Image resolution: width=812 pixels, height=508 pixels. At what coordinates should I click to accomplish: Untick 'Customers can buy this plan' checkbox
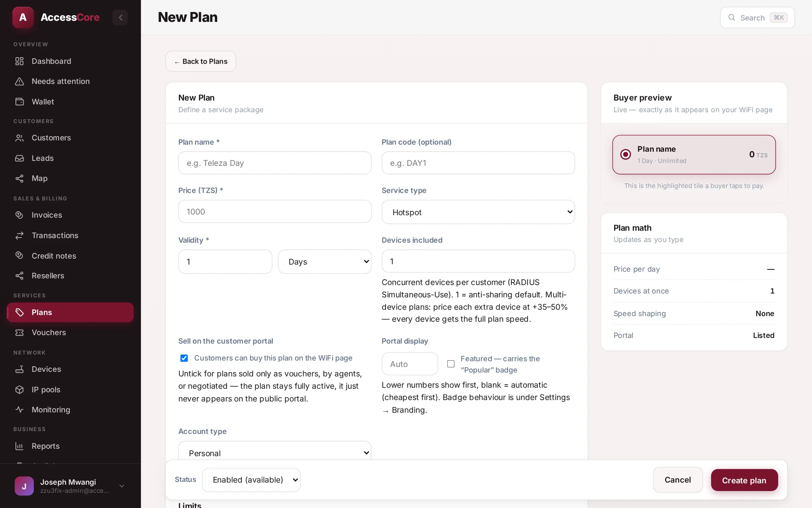coord(184,358)
